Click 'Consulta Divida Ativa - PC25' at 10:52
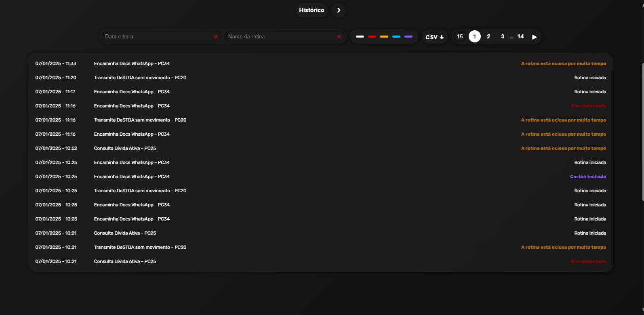 [x=125, y=148]
